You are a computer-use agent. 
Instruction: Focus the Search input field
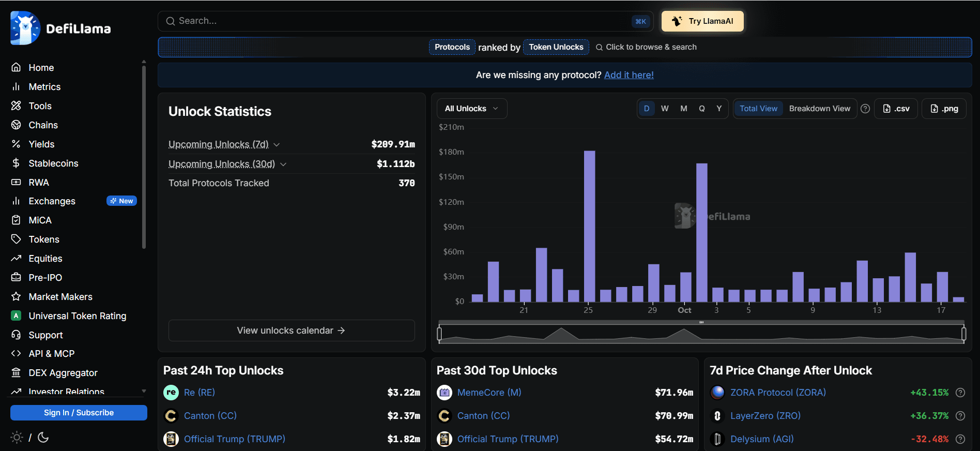pyautogui.click(x=405, y=21)
